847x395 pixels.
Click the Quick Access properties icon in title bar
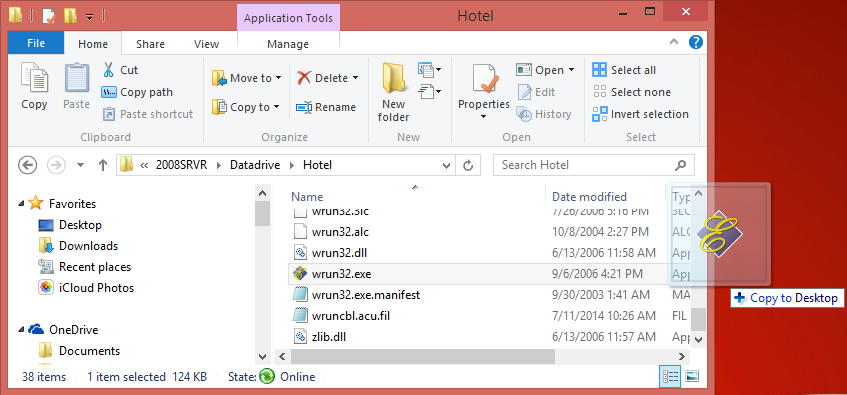(x=49, y=16)
